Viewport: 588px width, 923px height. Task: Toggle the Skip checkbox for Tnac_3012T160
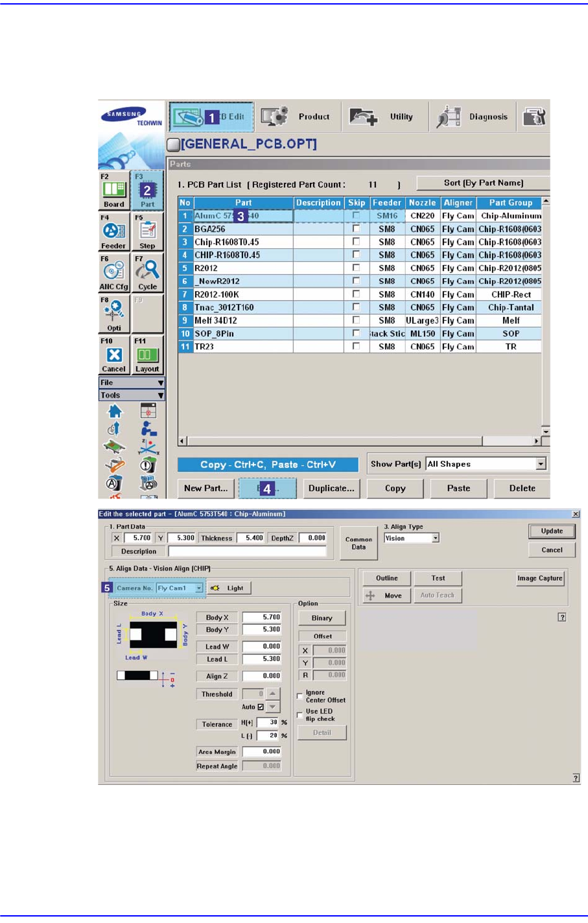356,307
